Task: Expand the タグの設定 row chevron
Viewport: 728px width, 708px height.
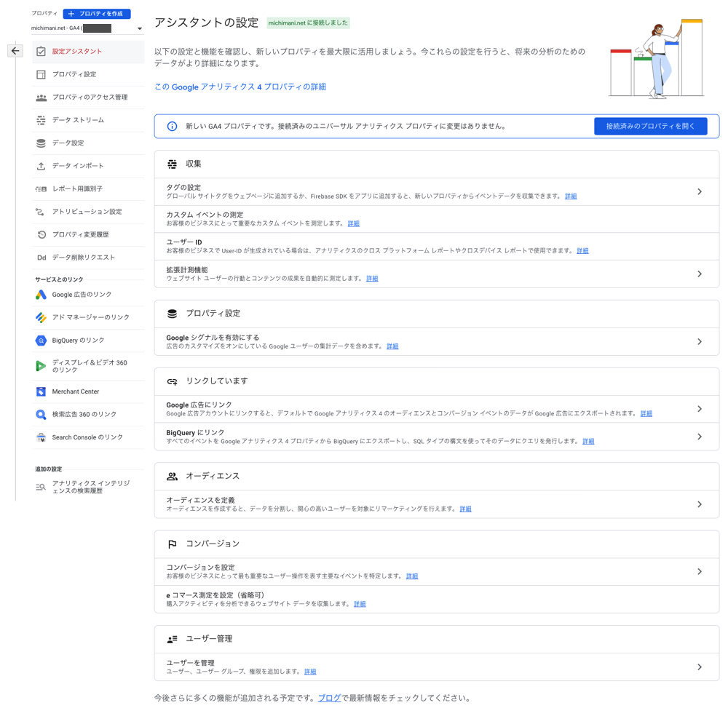Action: (x=700, y=191)
